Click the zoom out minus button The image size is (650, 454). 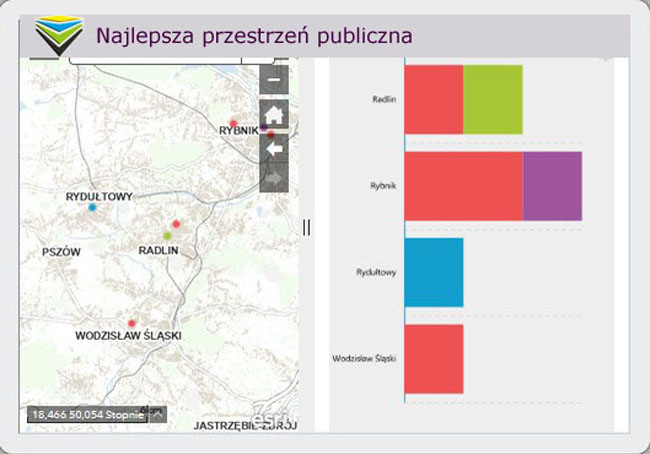coord(274,80)
